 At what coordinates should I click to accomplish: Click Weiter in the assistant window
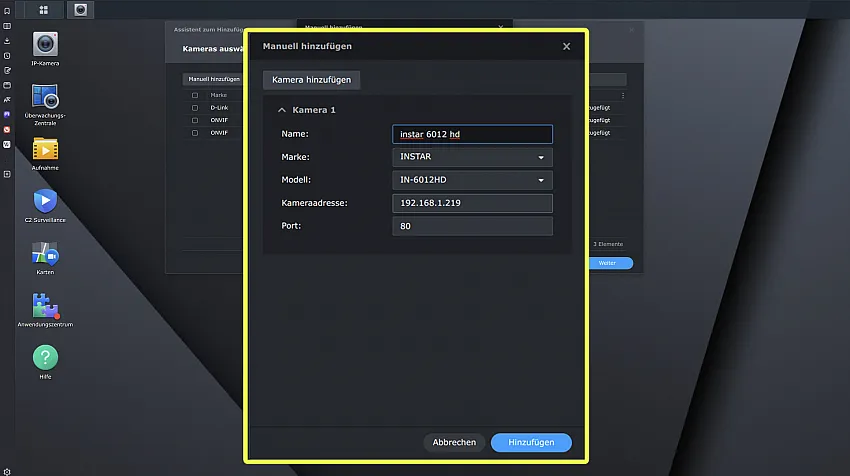click(607, 263)
